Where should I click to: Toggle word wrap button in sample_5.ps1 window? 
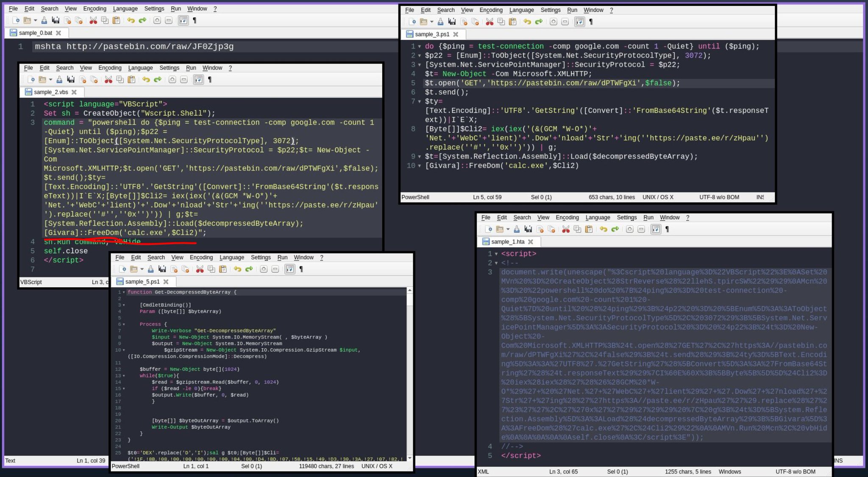click(289, 269)
